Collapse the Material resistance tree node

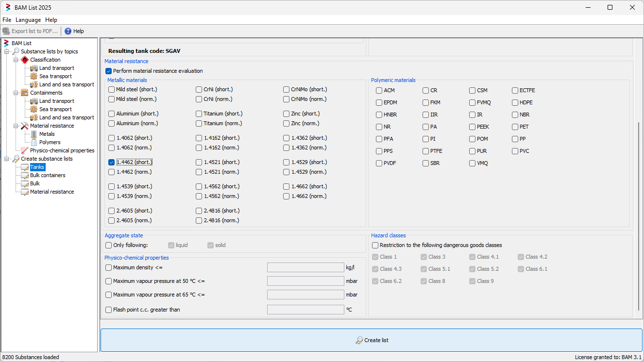[x=16, y=126]
